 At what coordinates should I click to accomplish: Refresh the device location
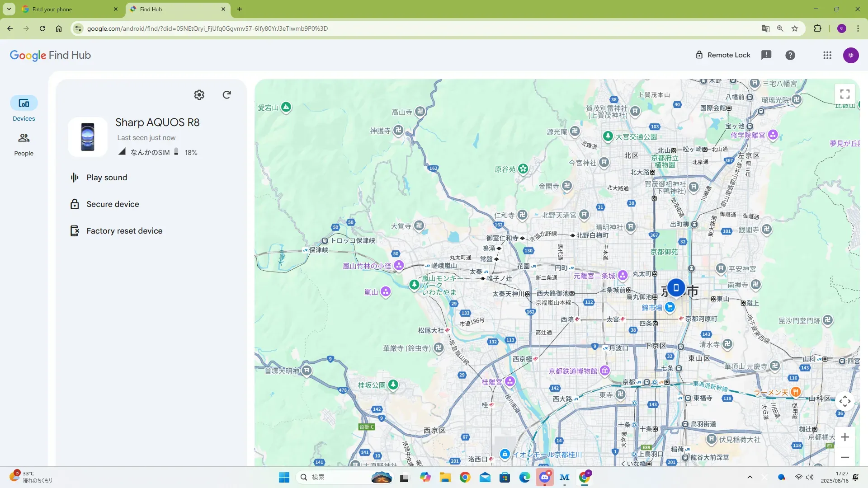tap(227, 95)
